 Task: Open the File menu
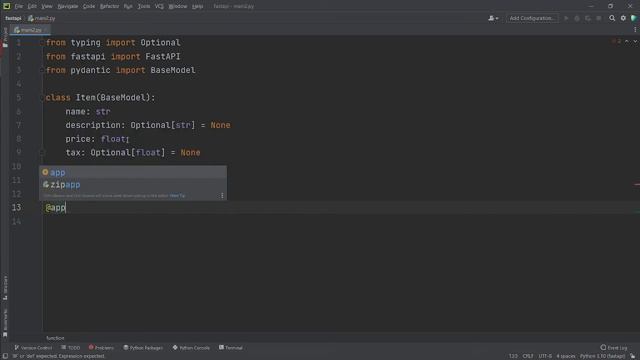point(19,6)
